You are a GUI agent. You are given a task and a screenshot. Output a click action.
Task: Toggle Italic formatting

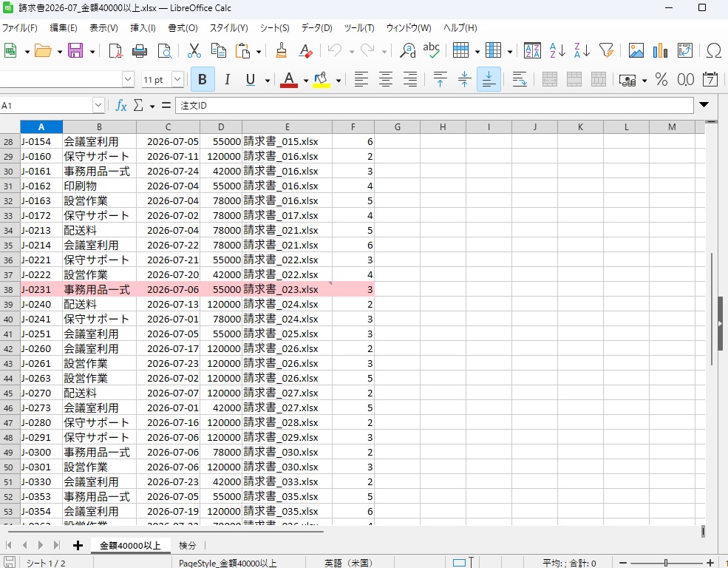pos(227,79)
